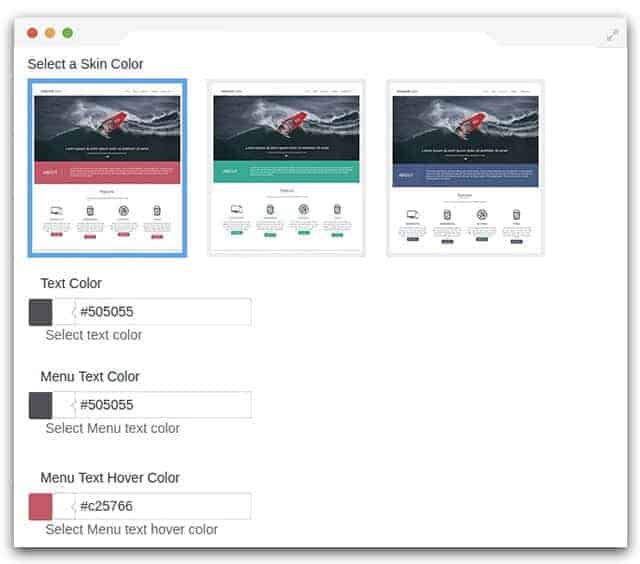Click the 'Menu Text Color' label
Image resolution: width=640 pixels, height=564 pixels.
pos(90,376)
